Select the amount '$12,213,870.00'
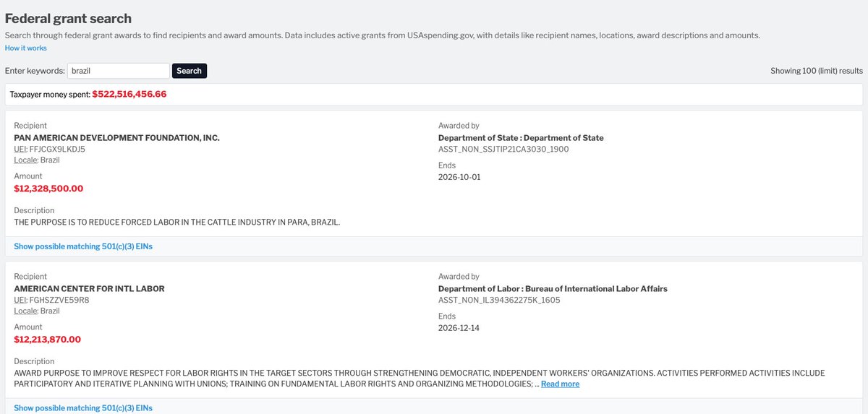This screenshot has width=868, height=414. (47, 340)
